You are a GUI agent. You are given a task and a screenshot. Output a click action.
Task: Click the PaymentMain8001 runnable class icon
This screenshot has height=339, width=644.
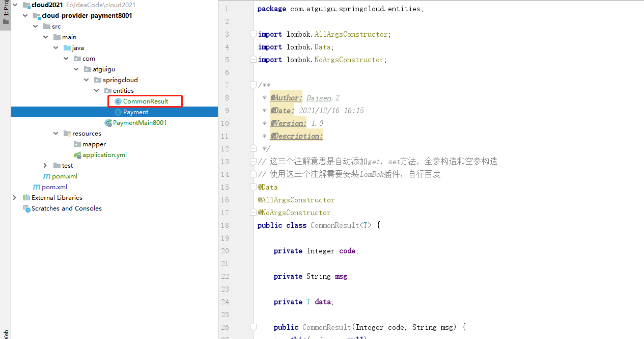(108, 123)
